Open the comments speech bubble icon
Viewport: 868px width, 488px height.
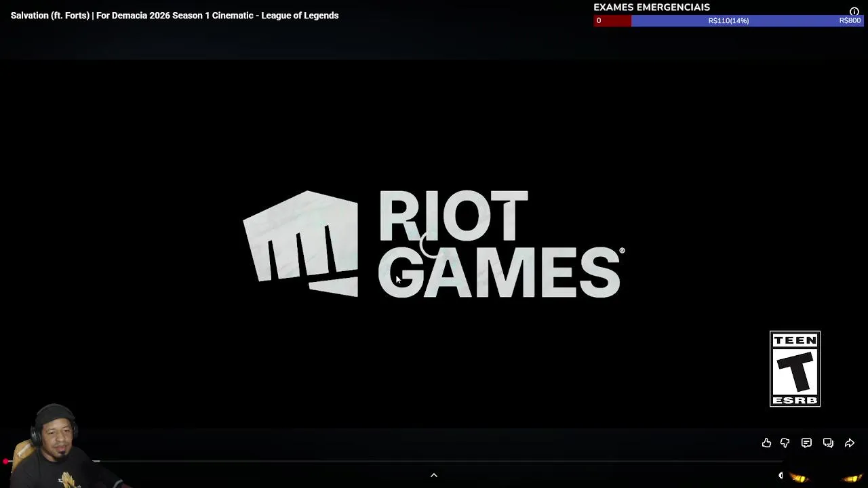point(806,443)
